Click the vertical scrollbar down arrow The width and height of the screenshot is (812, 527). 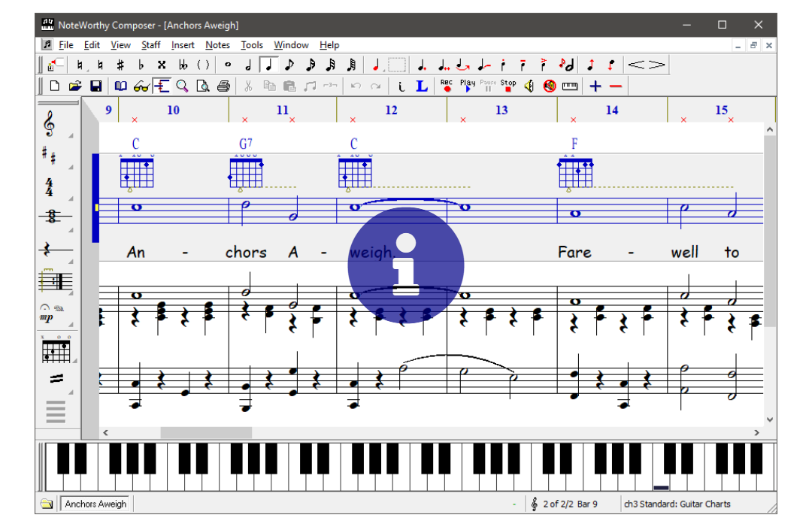[770, 419]
